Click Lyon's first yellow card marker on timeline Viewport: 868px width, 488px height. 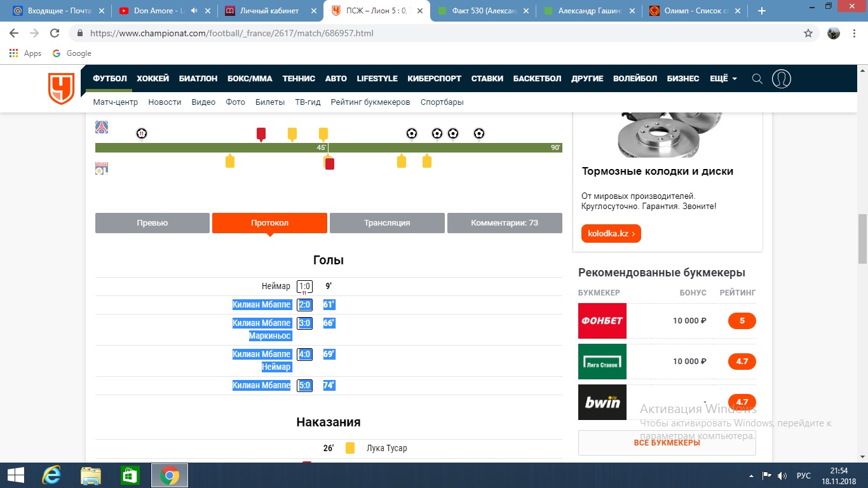pos(230,161)
